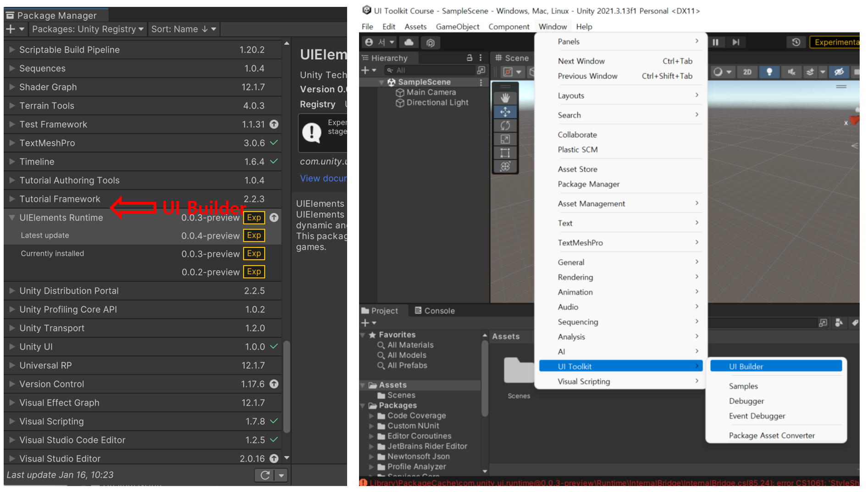Open the cloud services icon

click(409, 42)
